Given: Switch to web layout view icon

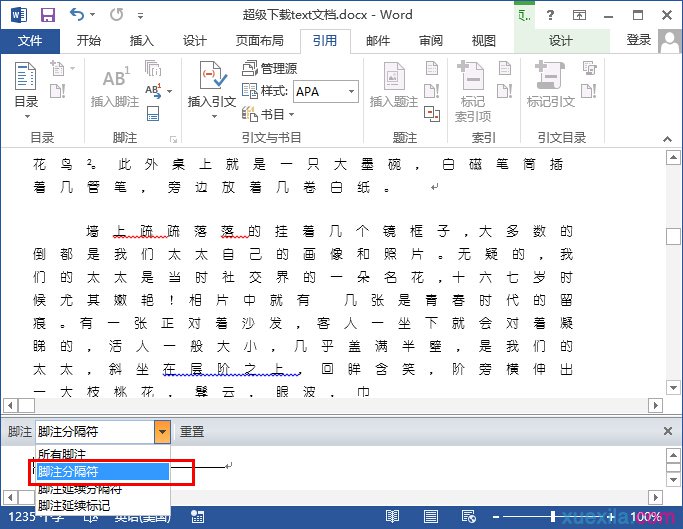Looking at the screenshot, I should point(469,517).
